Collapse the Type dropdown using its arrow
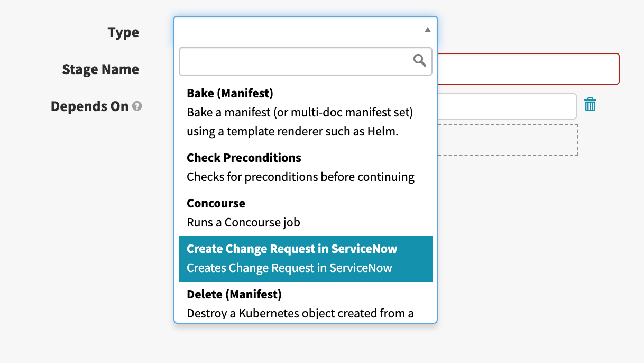The height and width of the screenshot is (363, 644). (427, 30)
